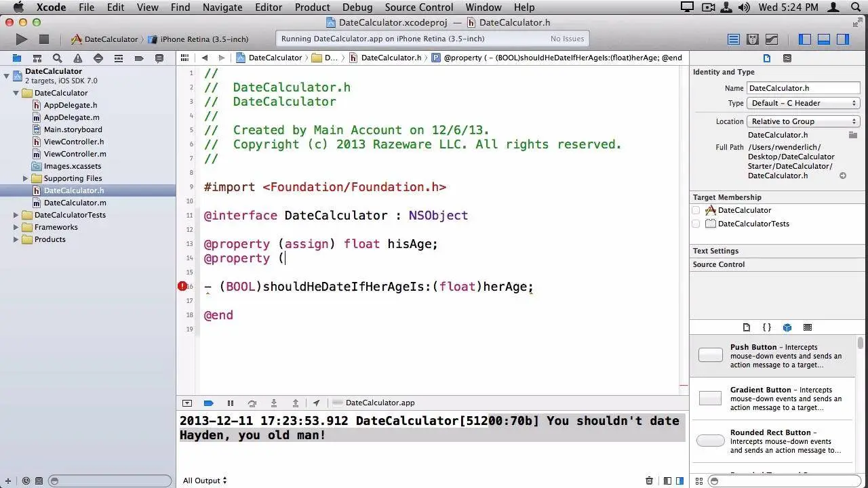Screen dimensions: 868x488
Task: Open the Source Control menu
Action: click(418, 7)
